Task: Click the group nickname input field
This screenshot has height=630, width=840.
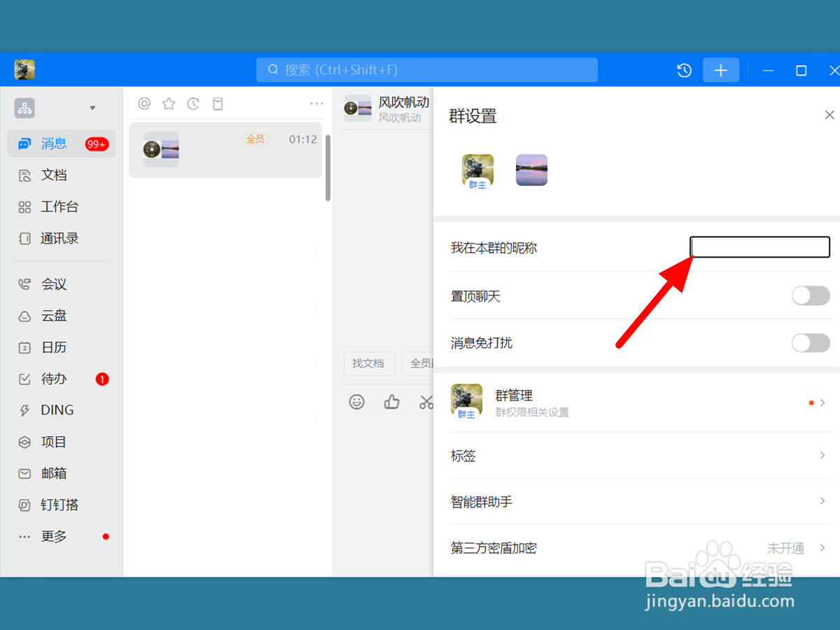Action: pyautogui.click(x=759, y=246)
